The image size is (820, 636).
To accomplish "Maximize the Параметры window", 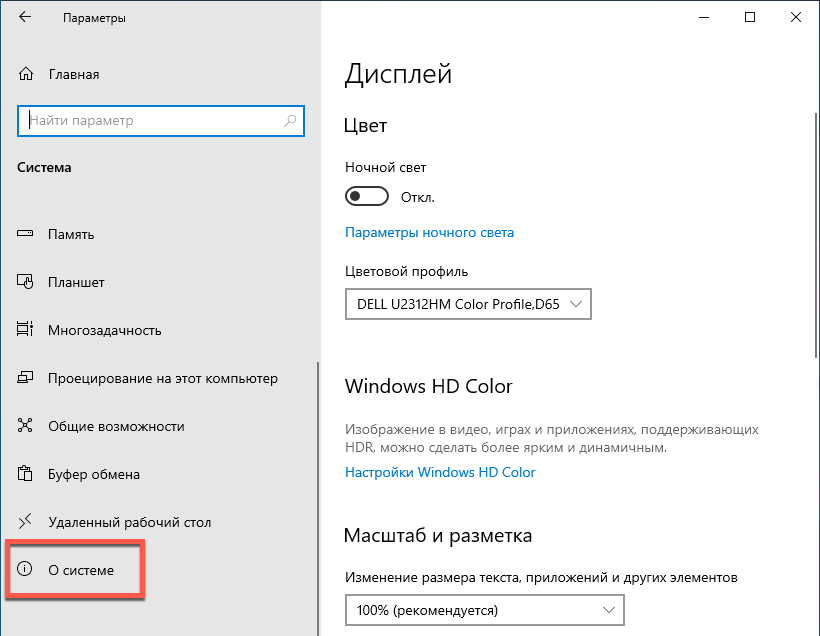I will pos(750,17).
